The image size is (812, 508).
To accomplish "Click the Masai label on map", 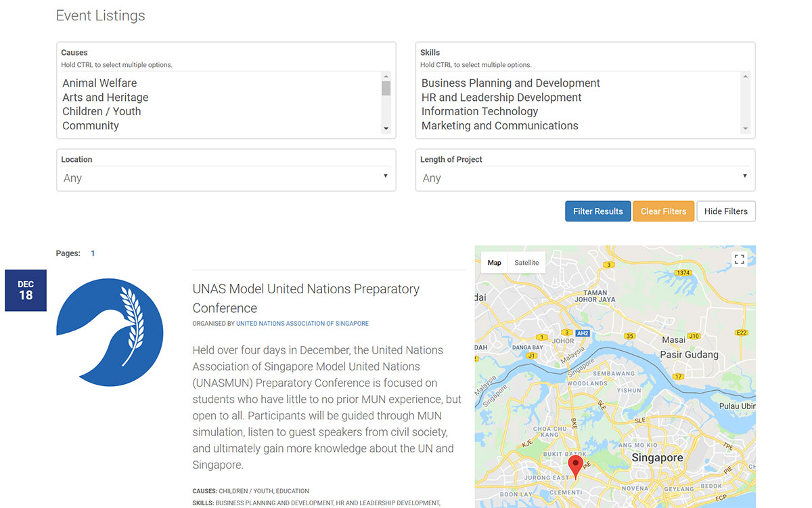I will pos(673,339).
